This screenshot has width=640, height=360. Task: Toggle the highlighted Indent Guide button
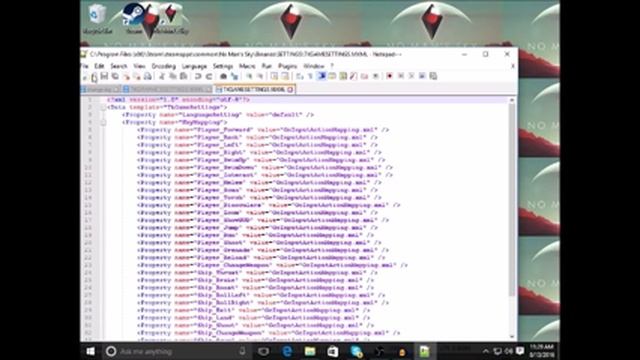tap(321, 76)
